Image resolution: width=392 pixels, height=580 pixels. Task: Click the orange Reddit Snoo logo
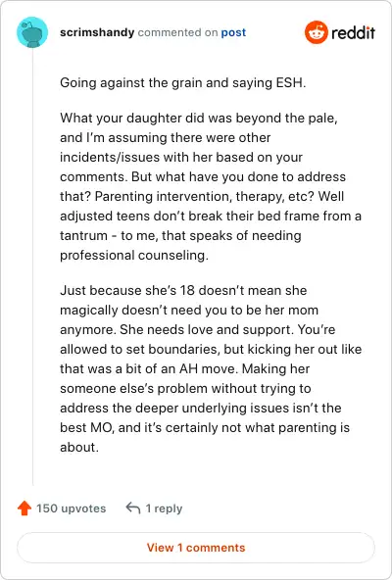pos(317,32)
